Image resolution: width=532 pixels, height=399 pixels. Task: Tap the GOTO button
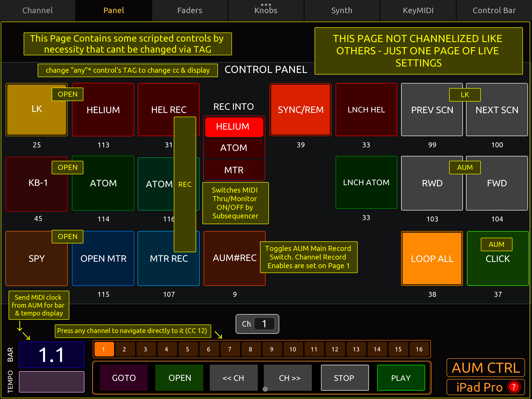(x=124, y=378)
